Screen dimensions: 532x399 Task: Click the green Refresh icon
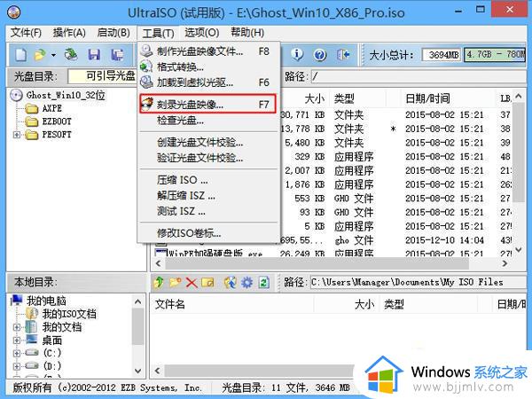tap(263, 282)
